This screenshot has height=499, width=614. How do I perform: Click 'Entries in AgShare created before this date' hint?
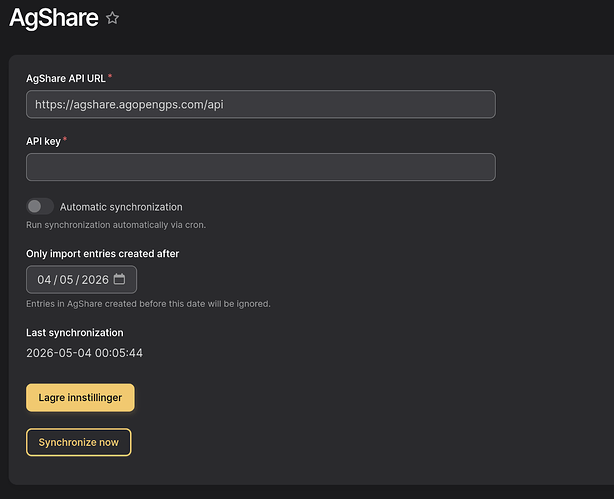[x=148, y=304]
